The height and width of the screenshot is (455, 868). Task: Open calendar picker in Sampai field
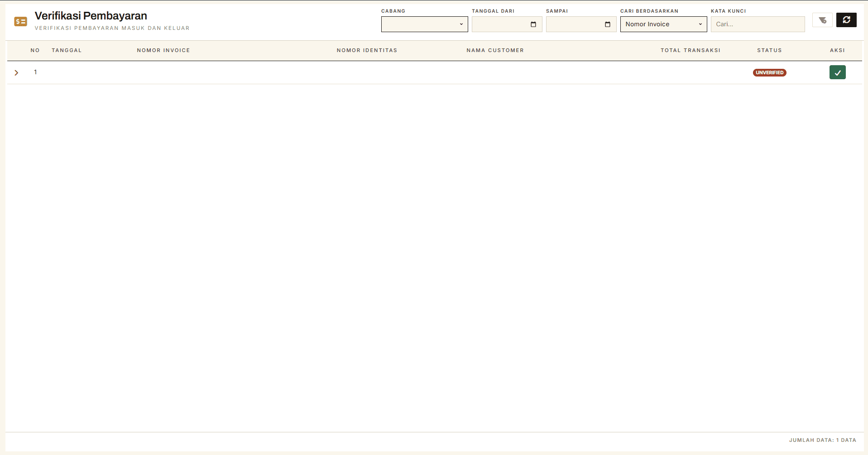click(608, 24)
